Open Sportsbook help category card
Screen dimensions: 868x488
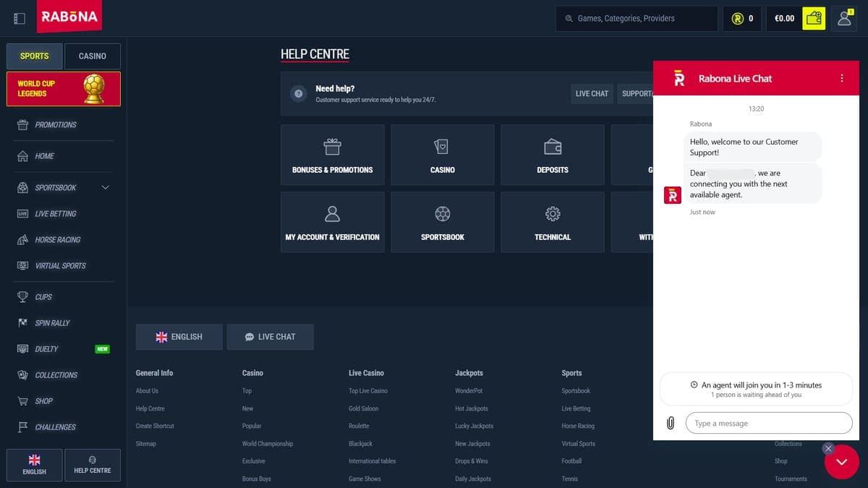point(443,222)
